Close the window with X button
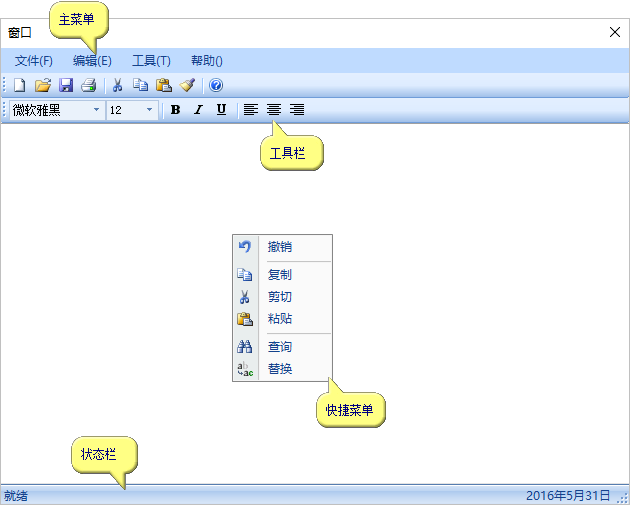 tap(615, 32)
